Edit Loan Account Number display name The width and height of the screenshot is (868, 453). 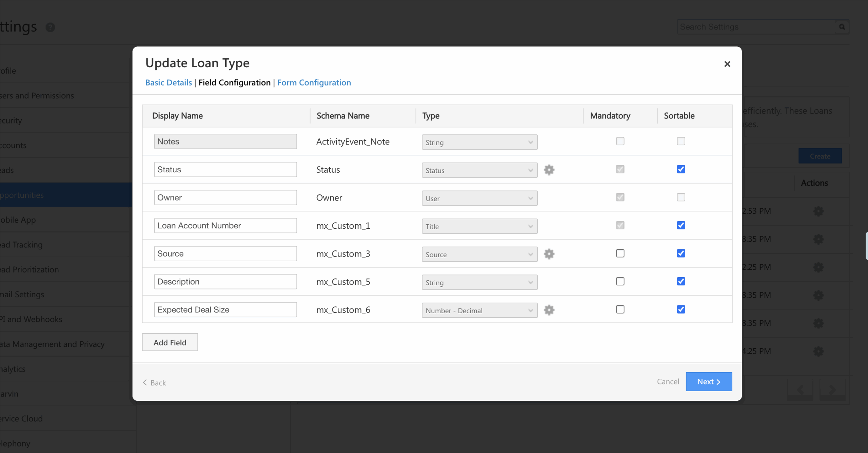click(x=225, y=226)
